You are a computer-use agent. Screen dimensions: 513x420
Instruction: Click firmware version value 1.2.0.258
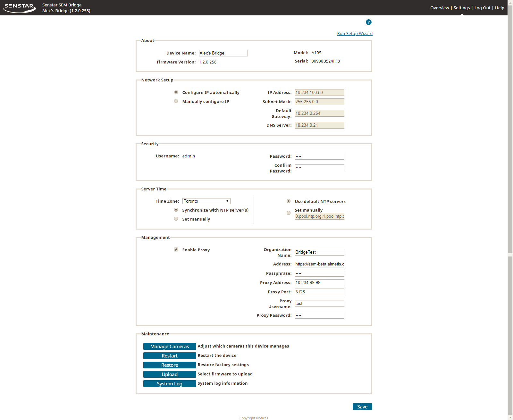click(208, 62)
